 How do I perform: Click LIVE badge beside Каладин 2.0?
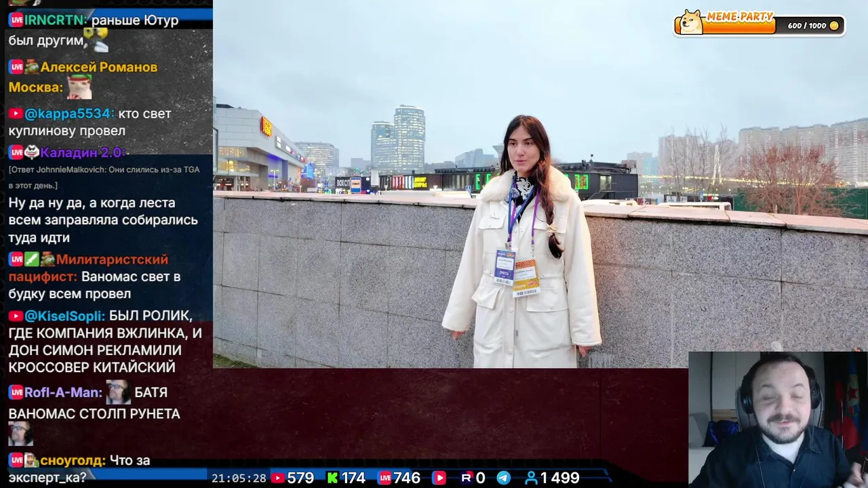(x=16, y=152)
